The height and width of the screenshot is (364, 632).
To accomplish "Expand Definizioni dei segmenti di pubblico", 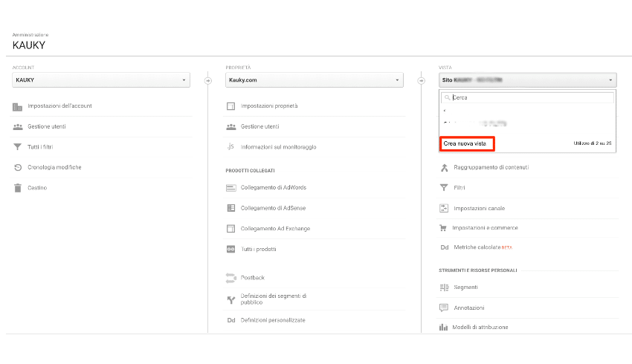I will 274,299.
